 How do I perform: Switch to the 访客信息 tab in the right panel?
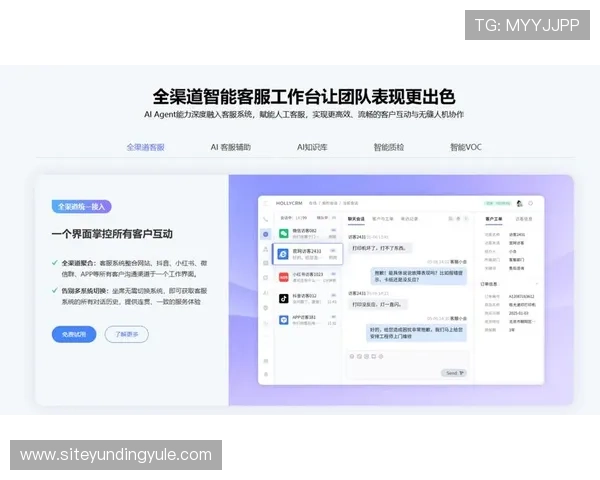pyautogui.click(x=523, y=219)
